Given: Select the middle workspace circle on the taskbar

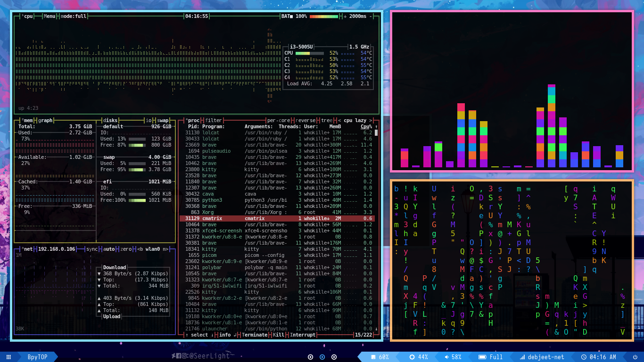Looking at the screenshot, I should [322, 357].
